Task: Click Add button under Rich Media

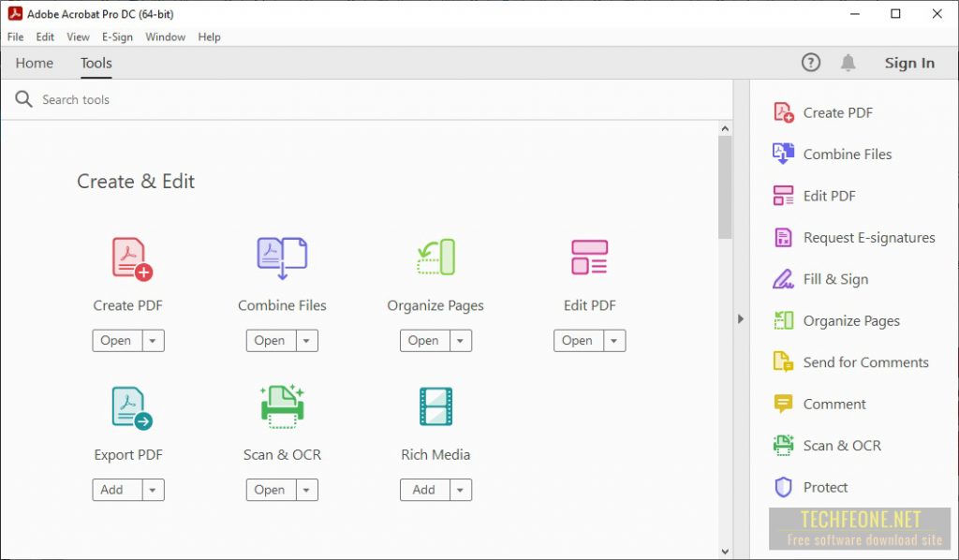Action: click(x=425, y=490)
